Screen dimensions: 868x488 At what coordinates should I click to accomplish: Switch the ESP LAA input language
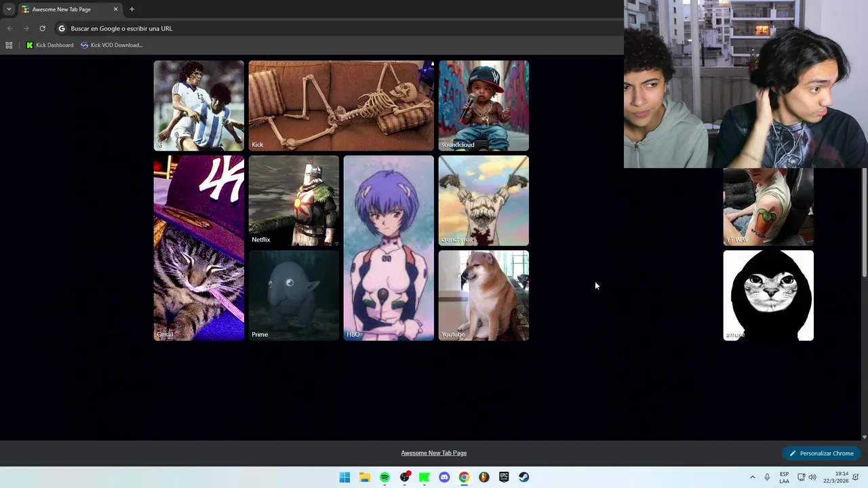click(x=784, y=477)
